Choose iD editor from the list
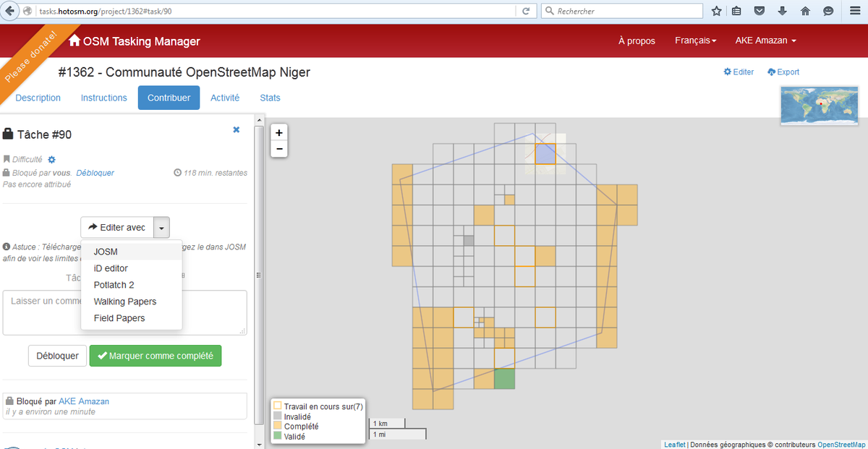Image resolution: width=868 pixels, height=449 pixels. [132, 268]
